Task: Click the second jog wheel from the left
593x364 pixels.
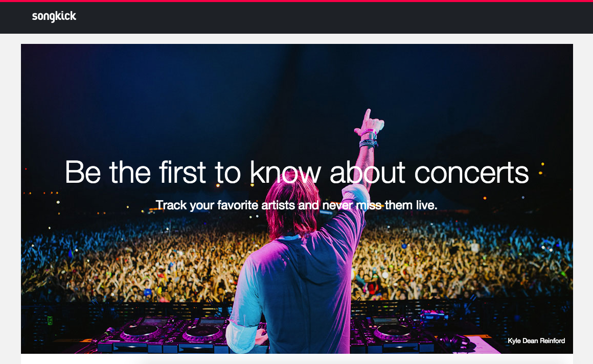Action: pos(203,333)
